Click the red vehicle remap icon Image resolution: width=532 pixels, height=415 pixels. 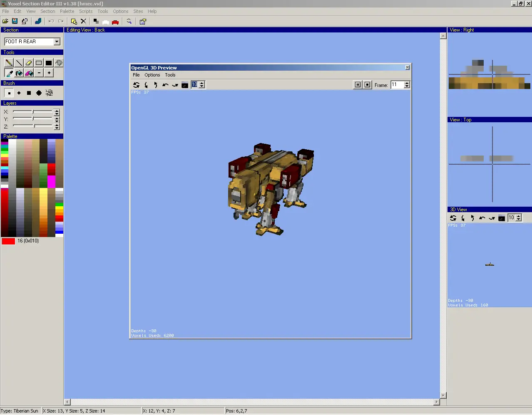(115, 22)
